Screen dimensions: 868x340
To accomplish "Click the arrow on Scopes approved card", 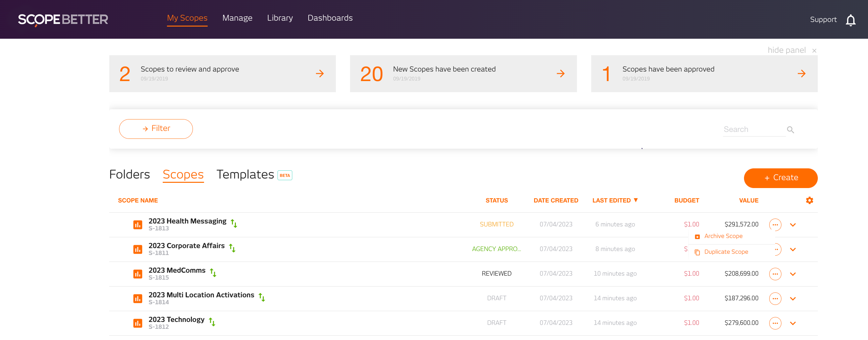I will [801, 74].
